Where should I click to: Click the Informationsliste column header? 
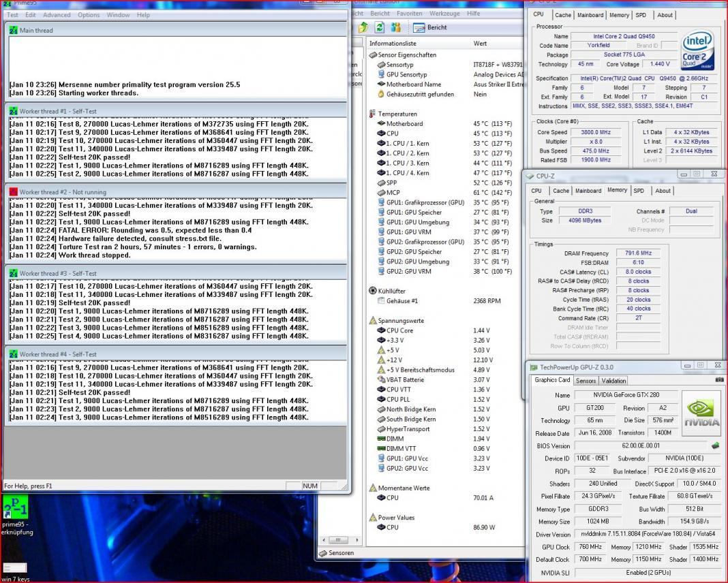tap(393, 43)
